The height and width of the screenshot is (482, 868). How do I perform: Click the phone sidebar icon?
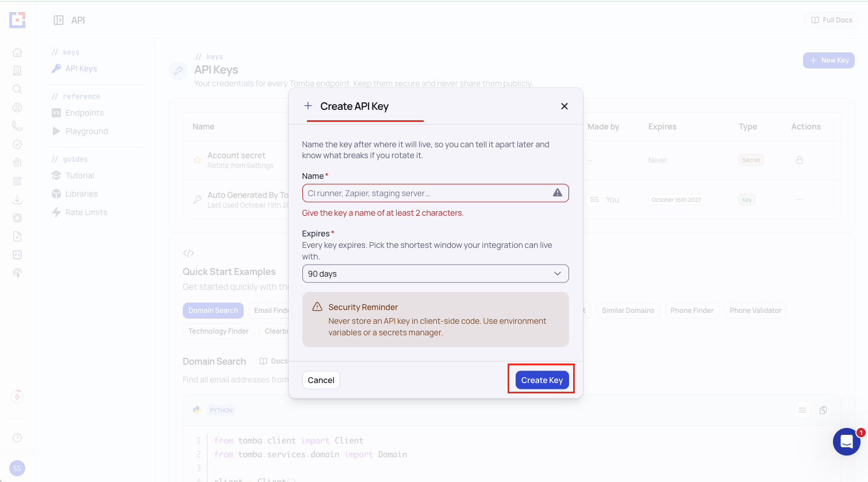pos(17,126)
